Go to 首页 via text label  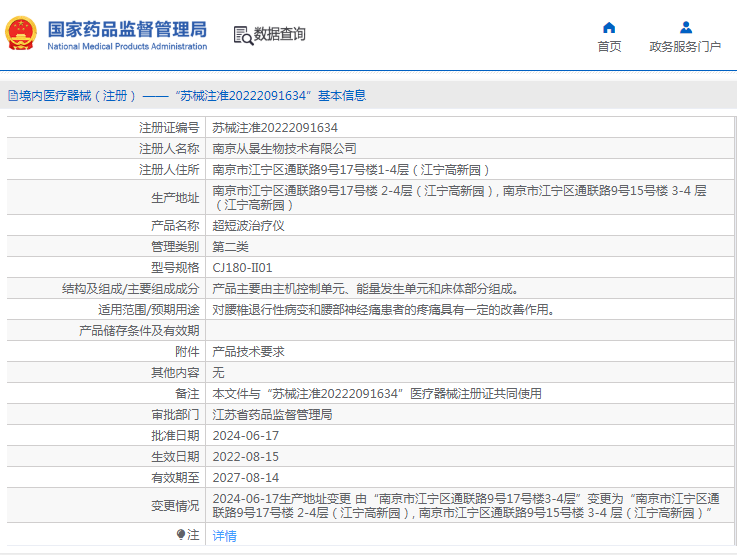coord(609,46)
